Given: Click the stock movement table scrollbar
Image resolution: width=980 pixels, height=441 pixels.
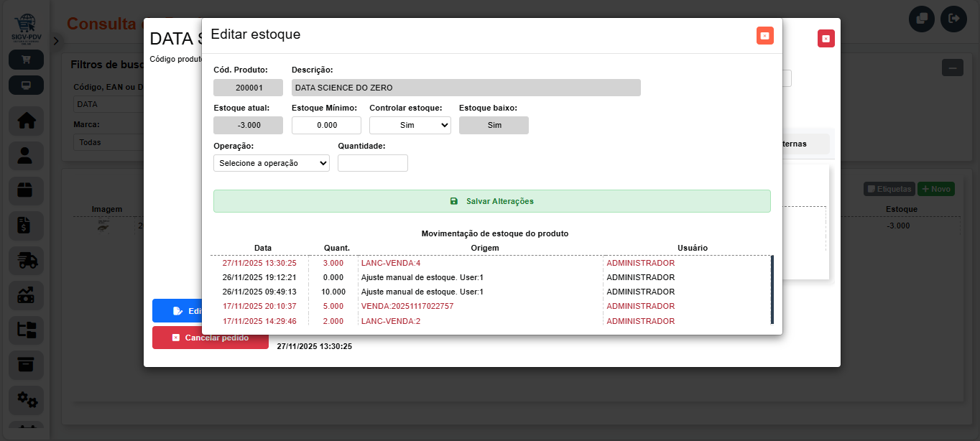Looking at the screenshot, I should click(x=772, y=289).
